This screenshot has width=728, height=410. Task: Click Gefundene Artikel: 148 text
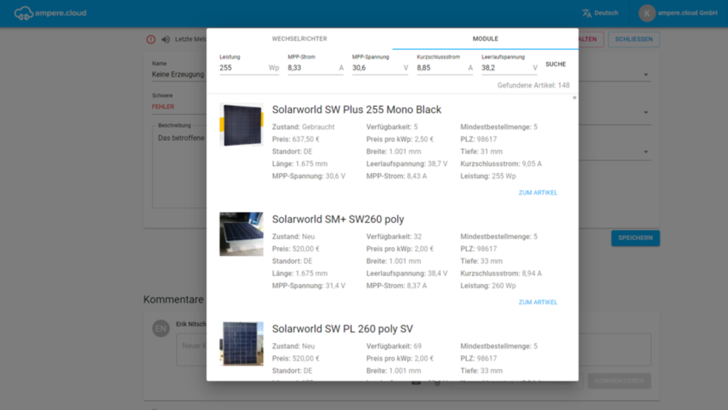click(533, 85)
